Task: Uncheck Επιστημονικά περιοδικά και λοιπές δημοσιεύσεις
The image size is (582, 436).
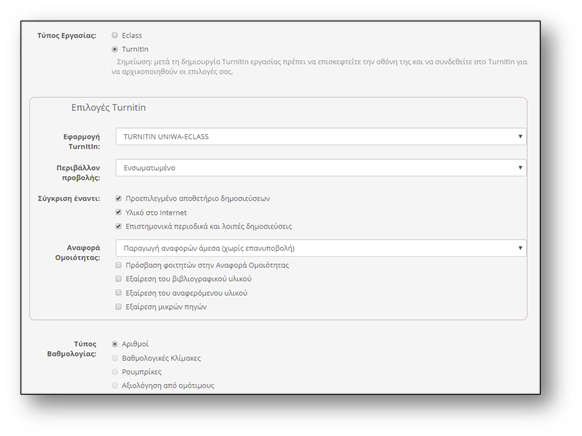Action: click(x=118, y=226)
